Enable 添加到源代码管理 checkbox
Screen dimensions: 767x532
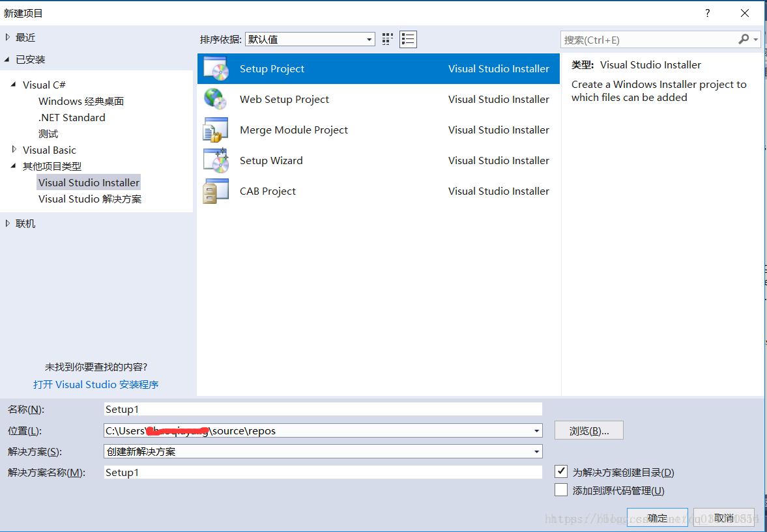pos(561,490)
